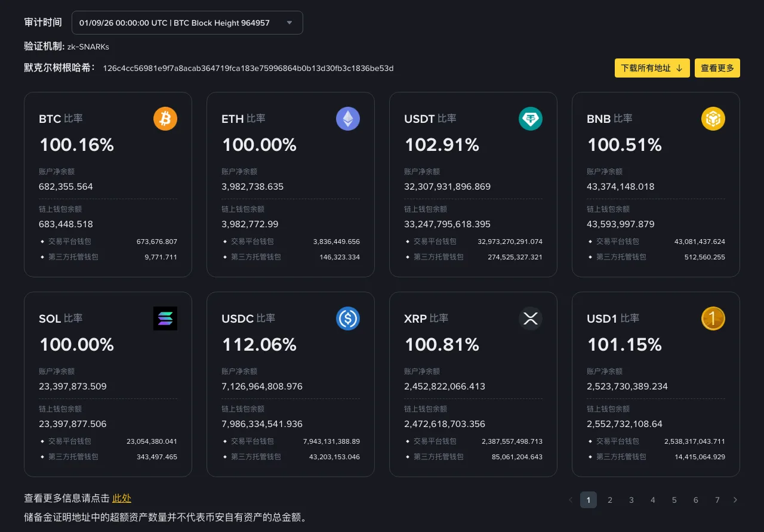Click the Solana coin icon

[165, 318]
